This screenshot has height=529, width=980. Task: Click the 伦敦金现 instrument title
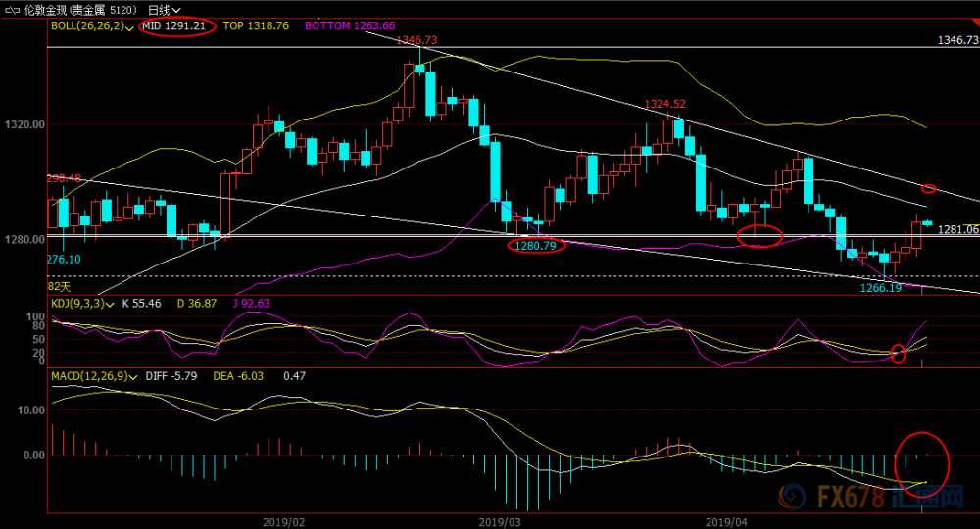pos(46,10)
